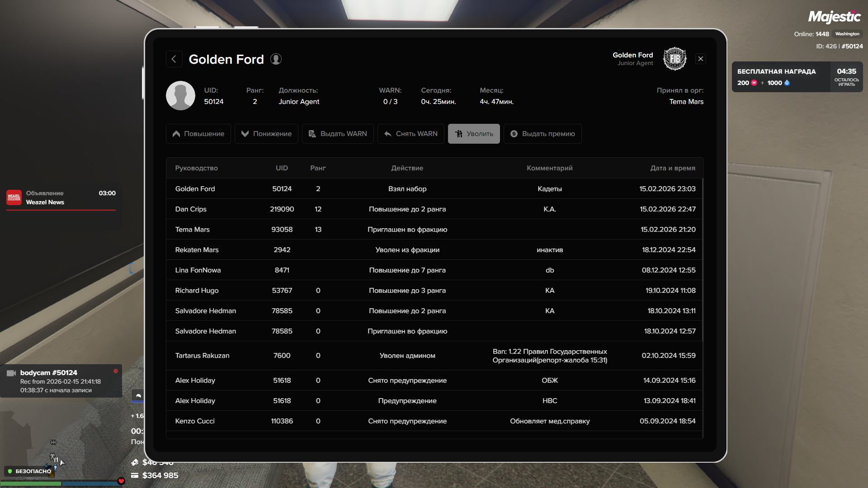The height and width of the screenshot is (488, 868).
Task: Click the Снять WARN button
Action: [x=410, y=134]
